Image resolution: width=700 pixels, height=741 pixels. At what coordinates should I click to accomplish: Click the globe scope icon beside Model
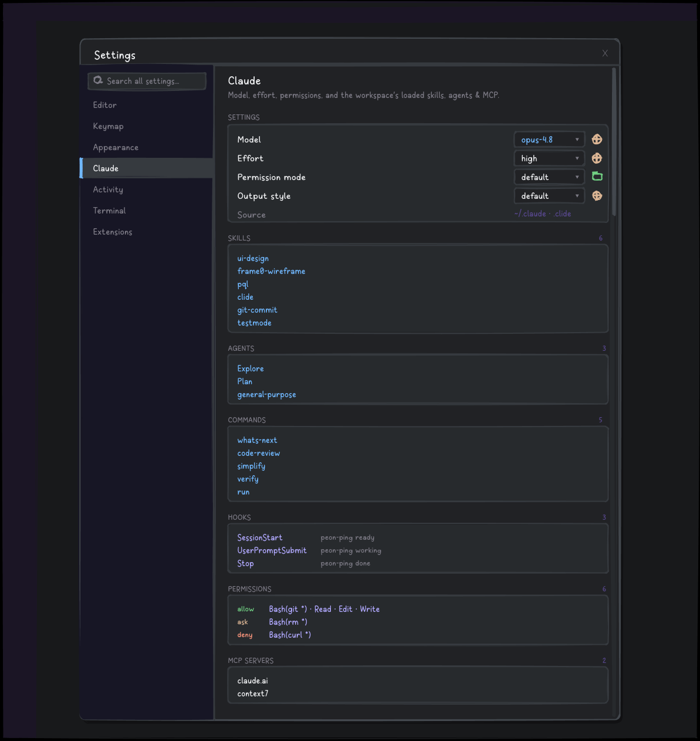pos(597,140)
